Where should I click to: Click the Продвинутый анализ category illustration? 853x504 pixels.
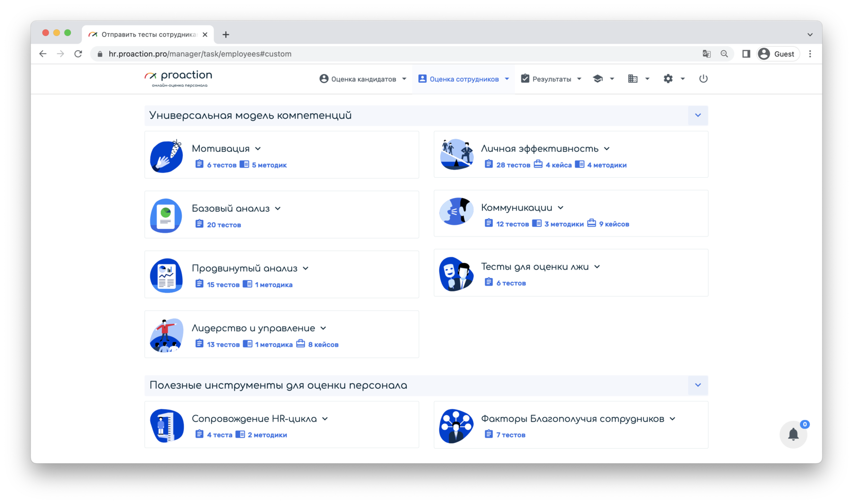167,276
